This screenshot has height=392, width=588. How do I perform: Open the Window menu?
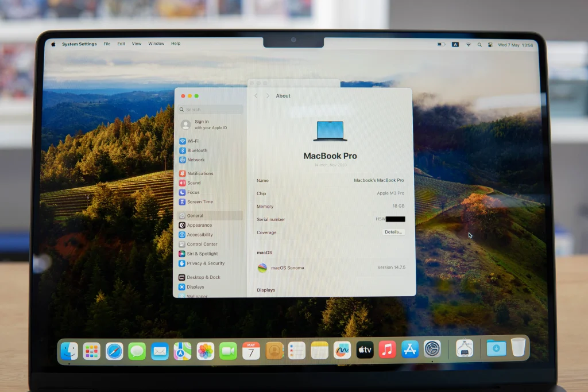coord(156,44)
